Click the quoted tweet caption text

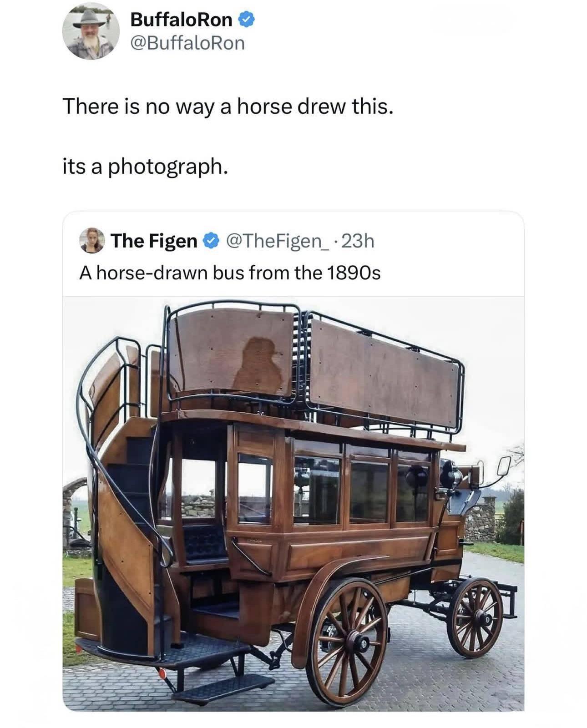pos(230,273)
